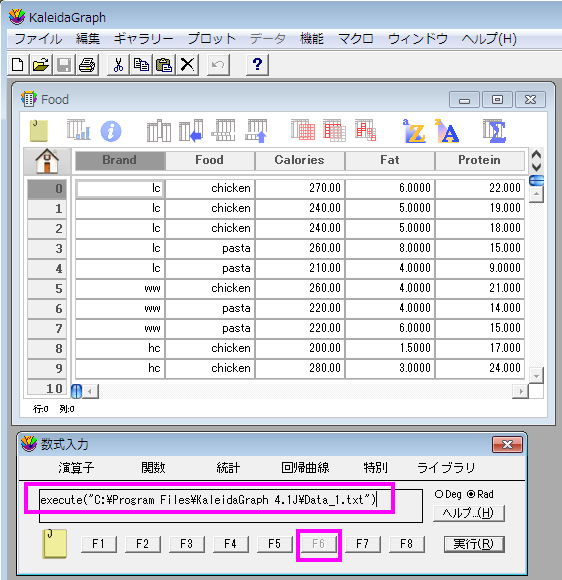562x580 pixels.
Task: Click the Undo arrow icon
Action: (x=218, y=65)
